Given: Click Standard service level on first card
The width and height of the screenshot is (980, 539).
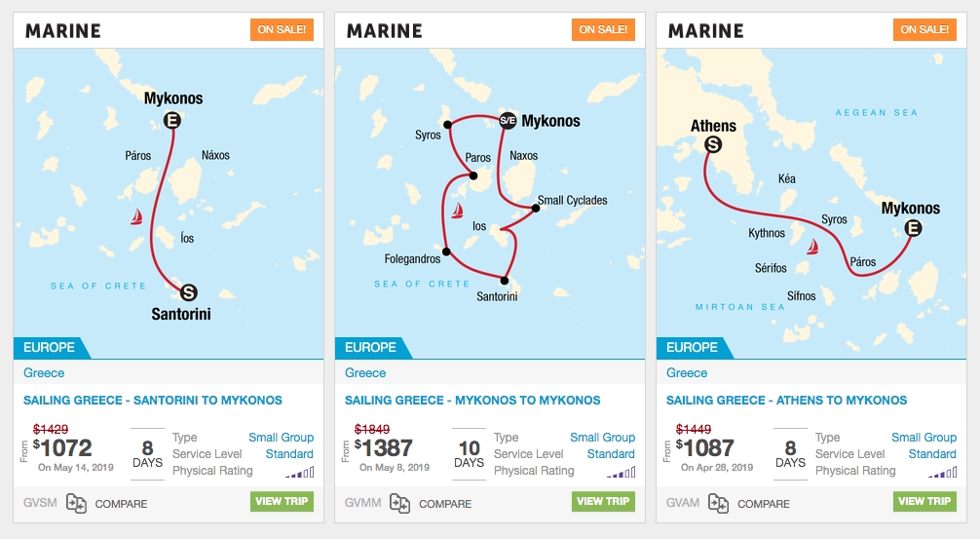Looking at the screenshot, I should pyautogui.click(x=289, y=454).
